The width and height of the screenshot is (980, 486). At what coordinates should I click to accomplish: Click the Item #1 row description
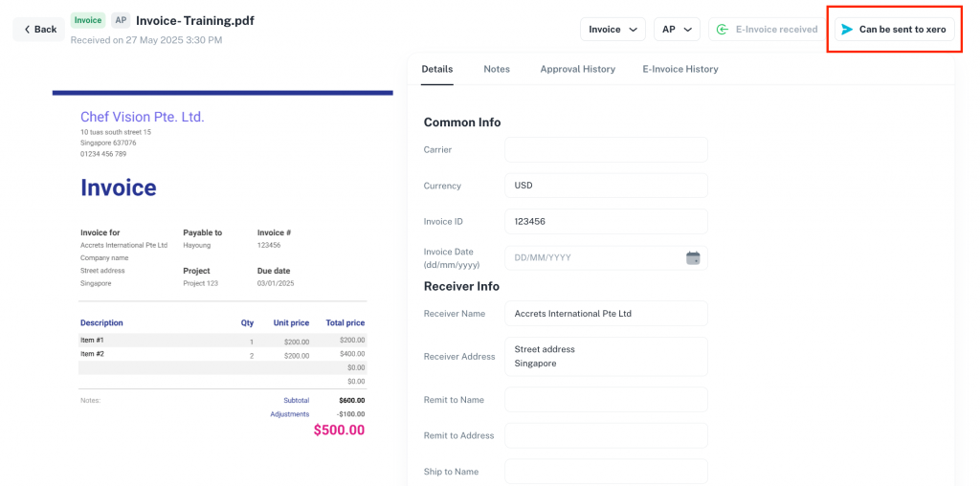[x=91, y=341]
